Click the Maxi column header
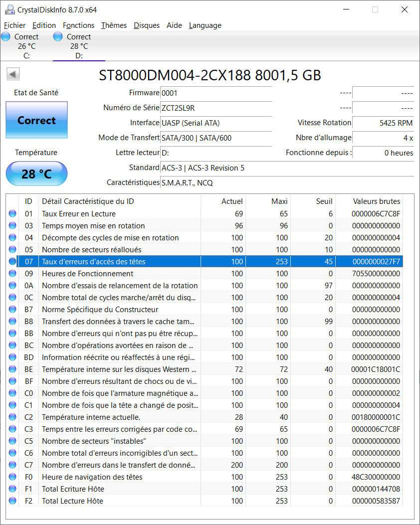 [x=268, y=201]
